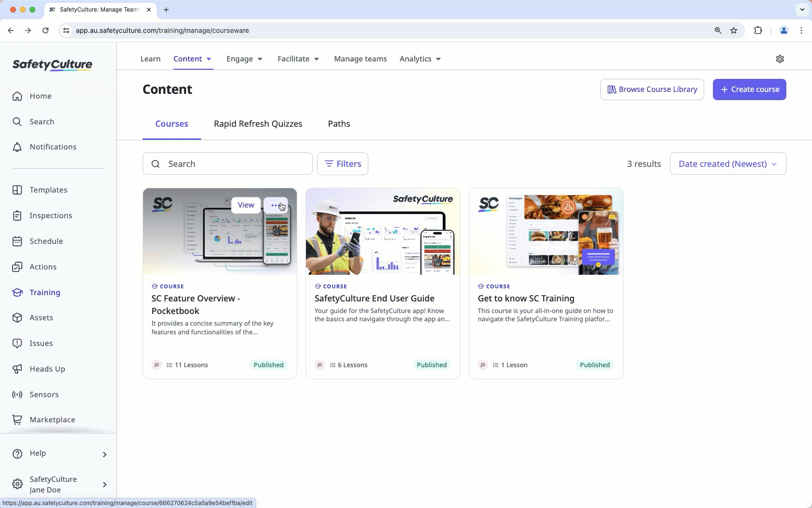The height and width of the screenshot is (508, 812).
Task: Click Create course button
Action: tap(749, 90)
